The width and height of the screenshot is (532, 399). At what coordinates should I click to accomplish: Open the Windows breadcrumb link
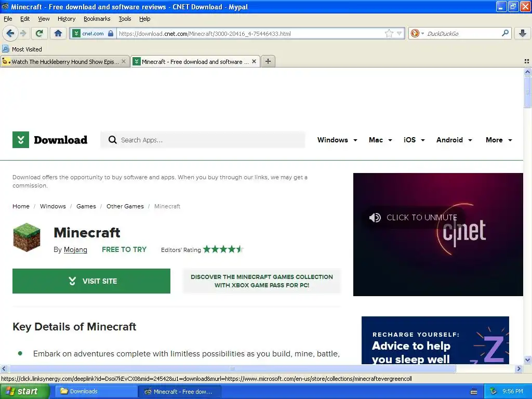click(53, 206)
